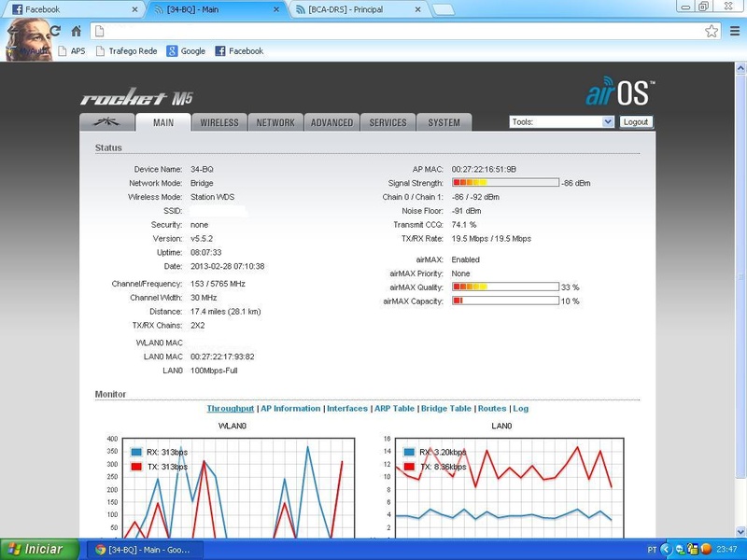Click the 153 / 5765 MHz value
747x560 pixels.
point(218,284)
